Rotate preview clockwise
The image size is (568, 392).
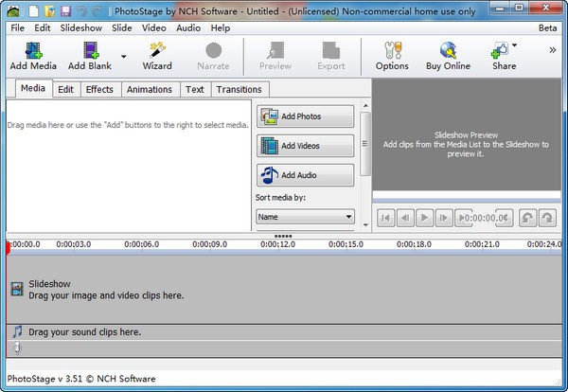pyautogui.click(x=547, y=218)
